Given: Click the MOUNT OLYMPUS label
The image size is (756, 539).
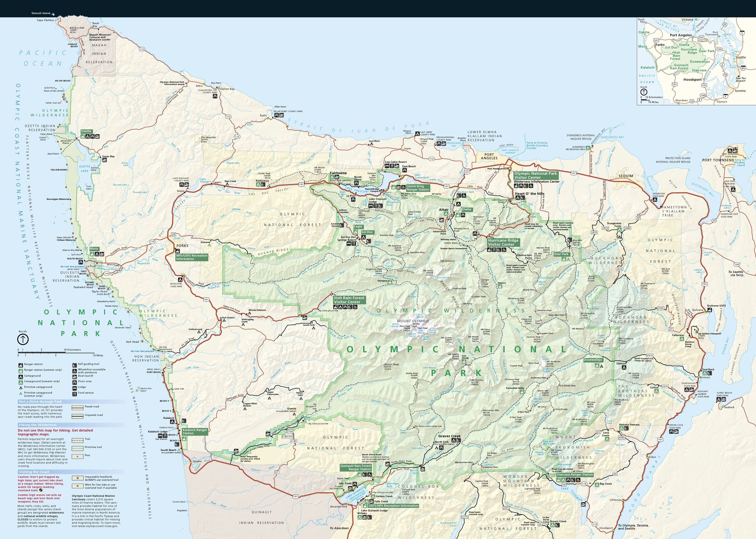Looking at the screenshot, I should click(x=413, y=321).
